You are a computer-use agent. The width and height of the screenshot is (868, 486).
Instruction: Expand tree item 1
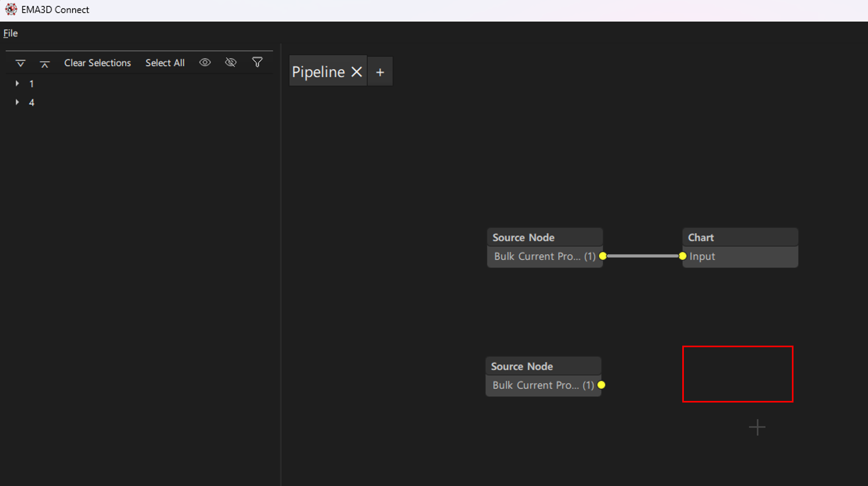point(18,83)
